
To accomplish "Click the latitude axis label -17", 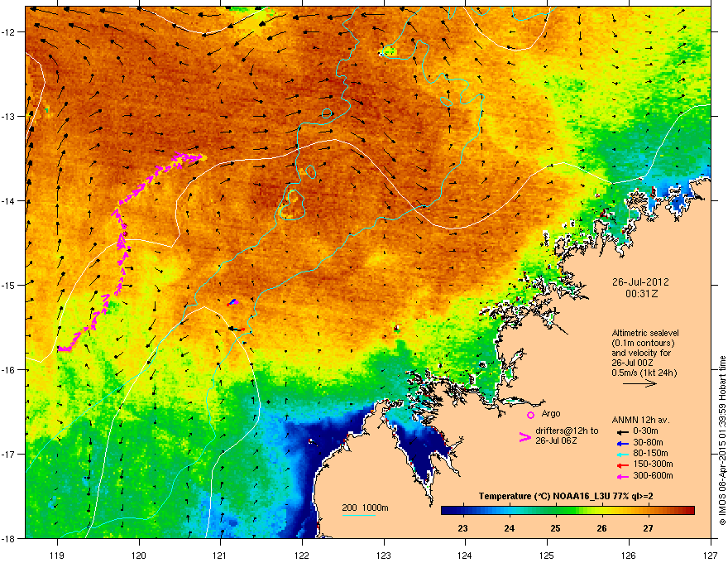I will (9, 454).
